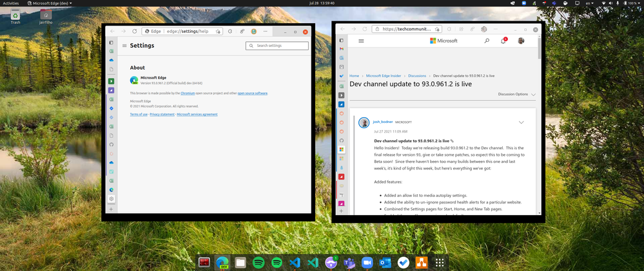Screen dimensions: 644x271
Task: Open the Microsoft services agreement link
Action: click(197, 115)
